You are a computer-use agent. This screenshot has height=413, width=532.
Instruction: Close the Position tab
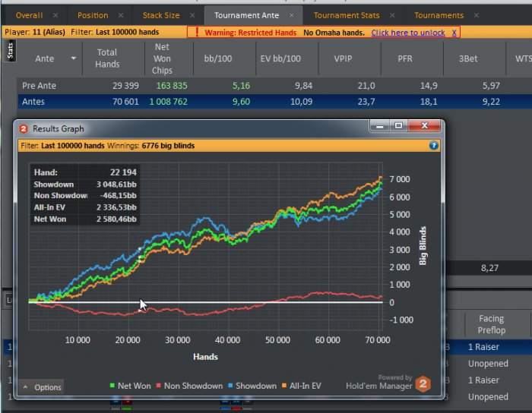tap(121, 15)
